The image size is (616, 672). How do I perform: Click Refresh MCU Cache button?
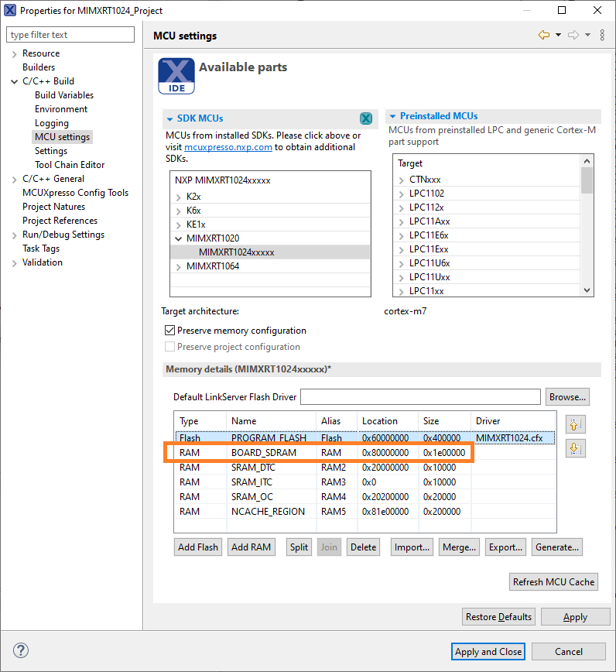(553, 582)
